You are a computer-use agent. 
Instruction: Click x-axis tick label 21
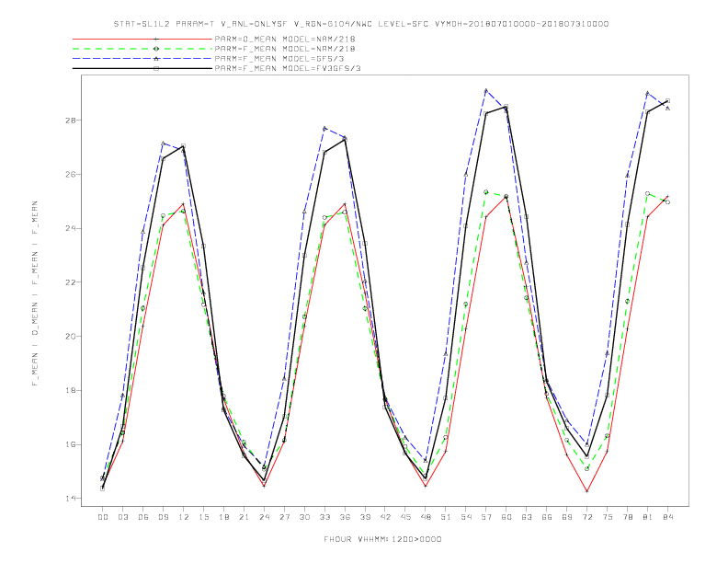(x=244, y=517)
